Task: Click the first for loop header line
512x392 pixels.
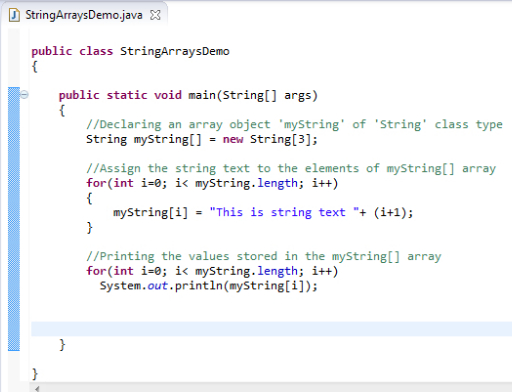Action: pos(212,183)
